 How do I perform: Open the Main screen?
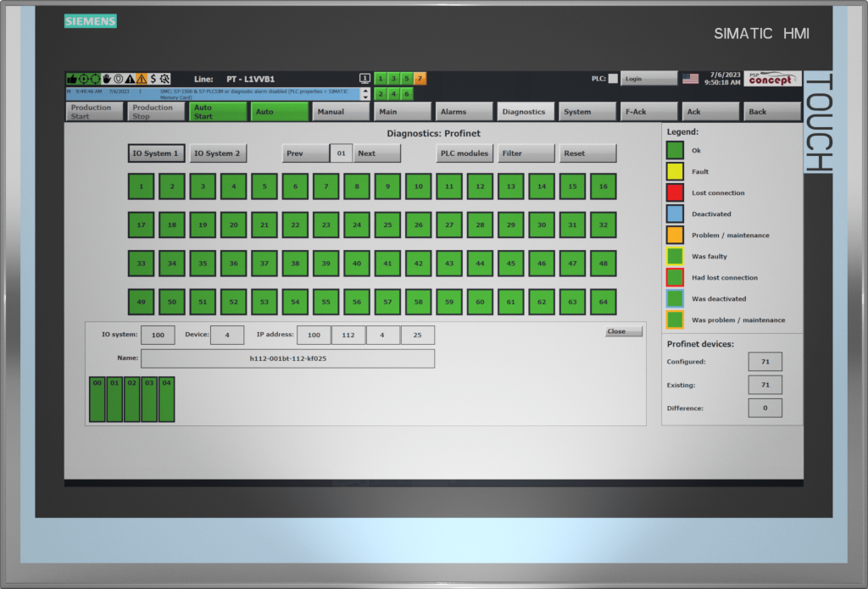coord(403,112)
